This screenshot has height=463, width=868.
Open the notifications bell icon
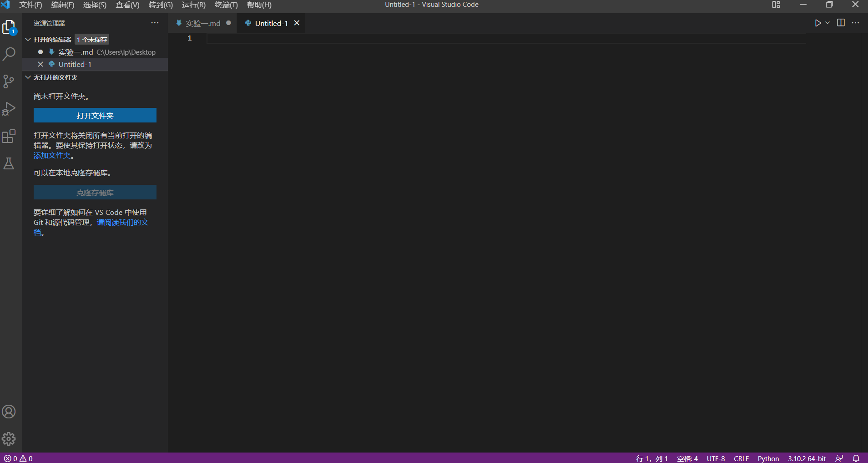(856, 458)
